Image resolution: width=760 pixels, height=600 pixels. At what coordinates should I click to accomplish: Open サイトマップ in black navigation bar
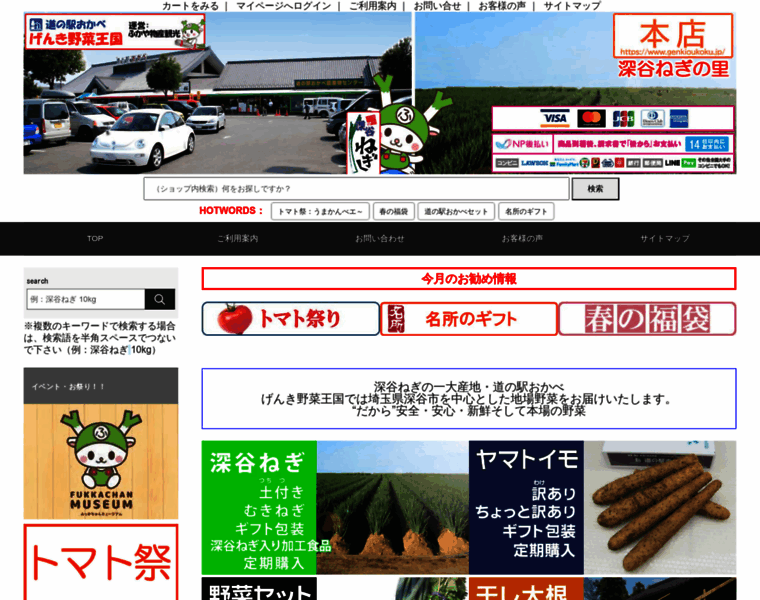tap(665, 238)
